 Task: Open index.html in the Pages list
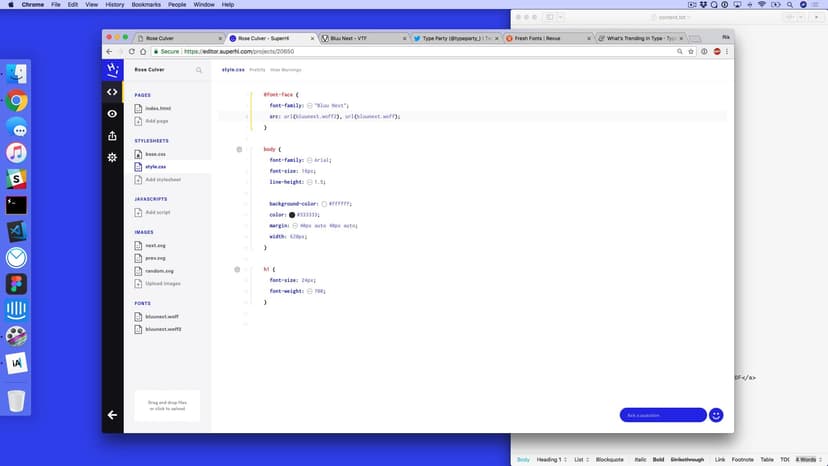tap(156, 108)
